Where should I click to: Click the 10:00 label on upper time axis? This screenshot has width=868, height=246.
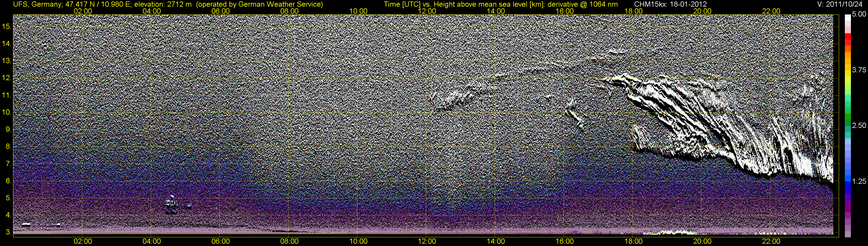point(358,11)
